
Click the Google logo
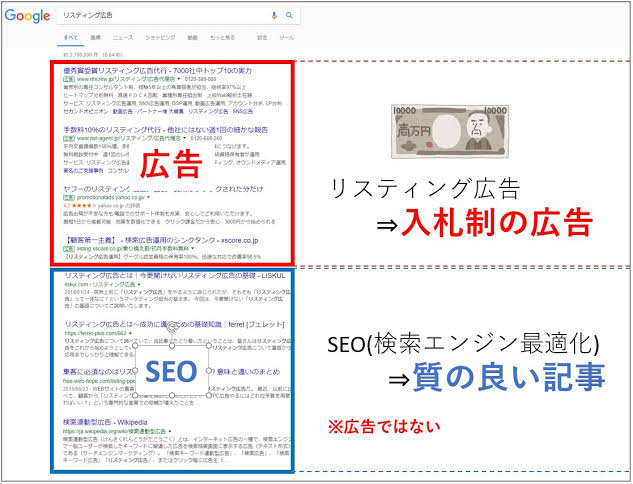click(x=27, y=16)
